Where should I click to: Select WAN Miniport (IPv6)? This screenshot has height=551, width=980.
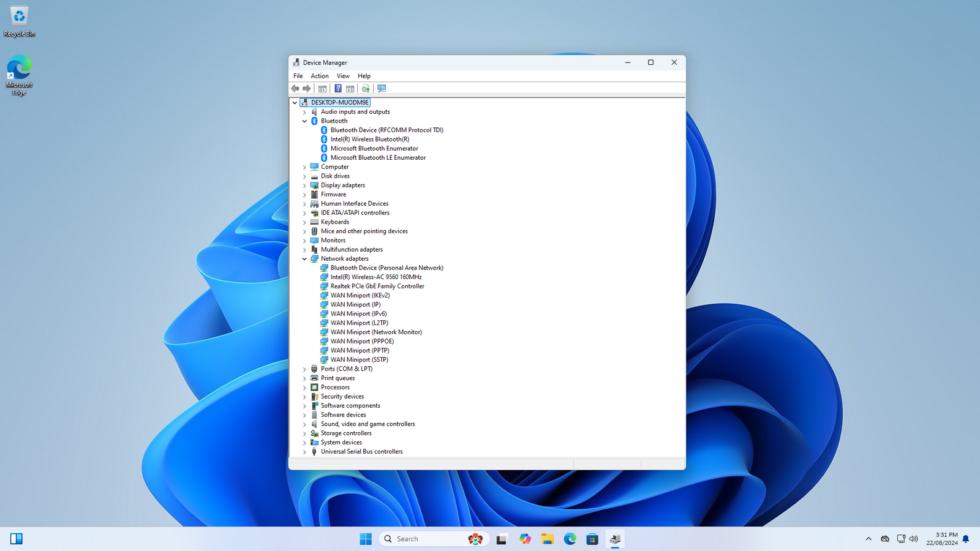(x=358, y=313)
